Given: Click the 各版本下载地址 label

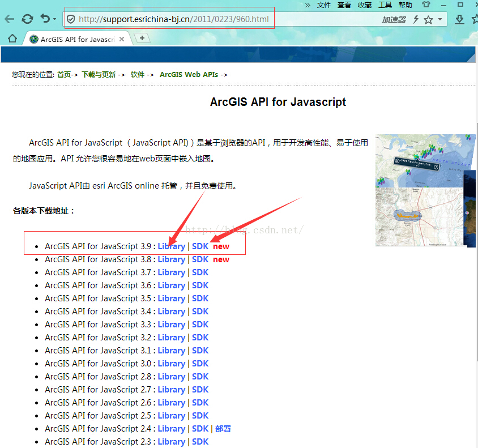Looking at the screenshot, I should coord(44,211).
